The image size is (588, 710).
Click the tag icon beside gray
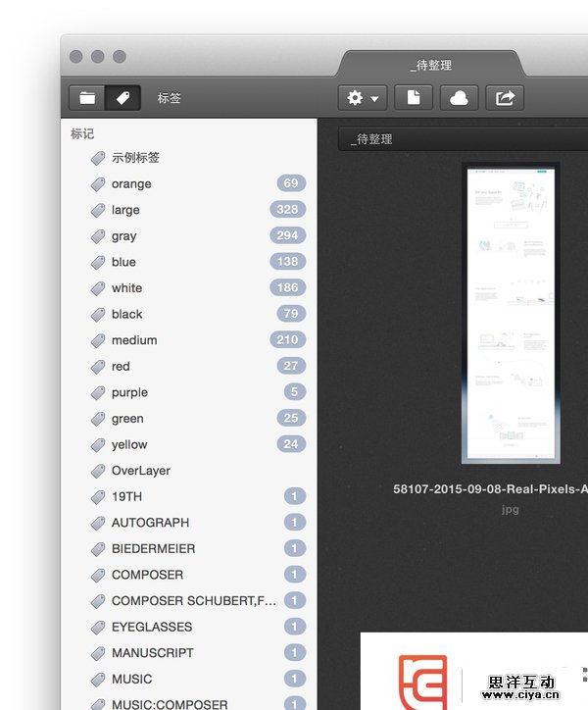click(98, 236)
